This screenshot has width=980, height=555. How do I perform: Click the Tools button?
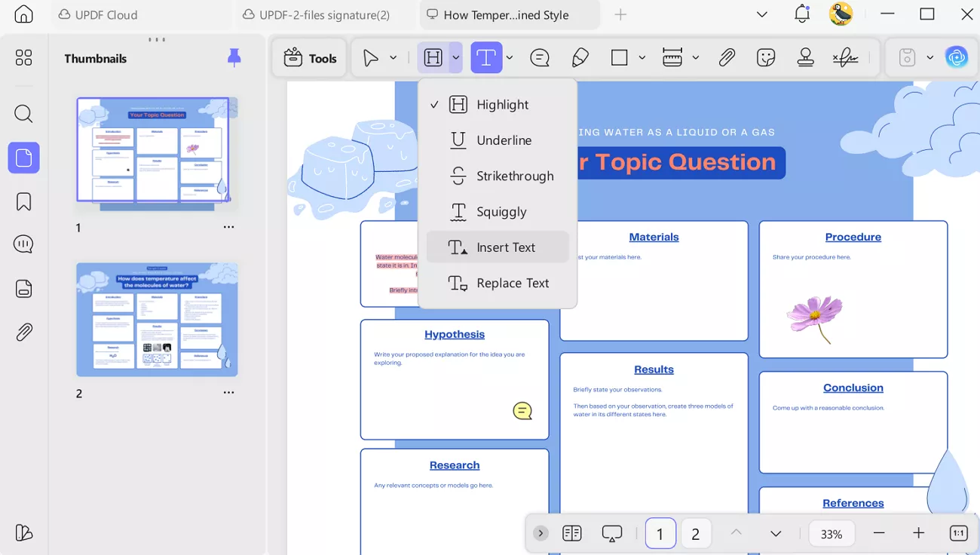tap(310, 58)
